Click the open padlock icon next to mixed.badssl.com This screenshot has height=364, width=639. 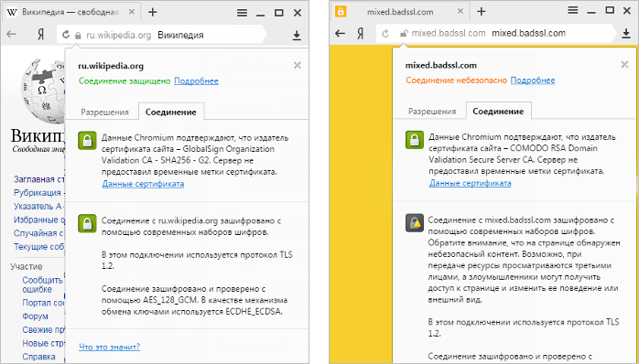404,34
